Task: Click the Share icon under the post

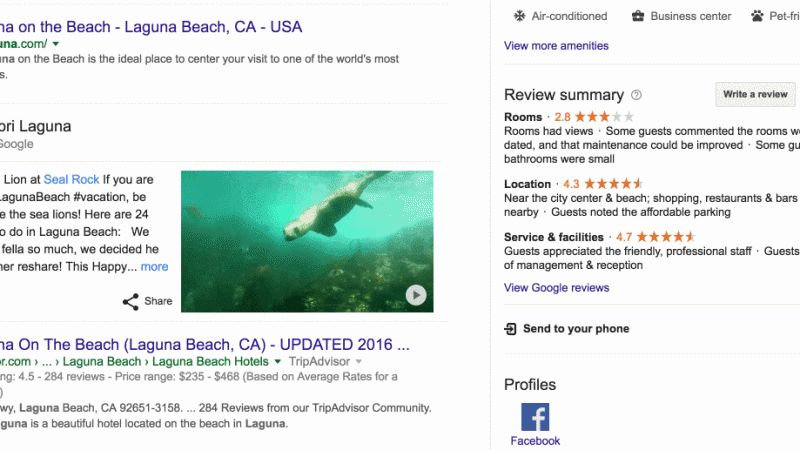Action: pos(131,301)
